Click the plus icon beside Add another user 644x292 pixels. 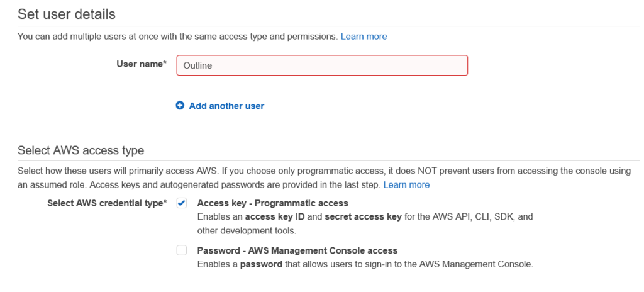pyautogui.click(x=180, y=106)
